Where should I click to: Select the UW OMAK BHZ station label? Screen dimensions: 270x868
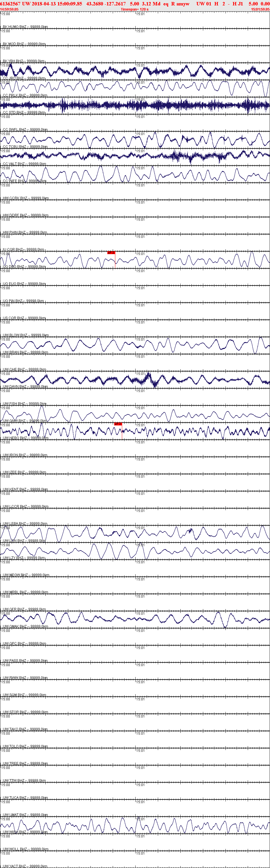pyautogui.click(x=26, y=626)
